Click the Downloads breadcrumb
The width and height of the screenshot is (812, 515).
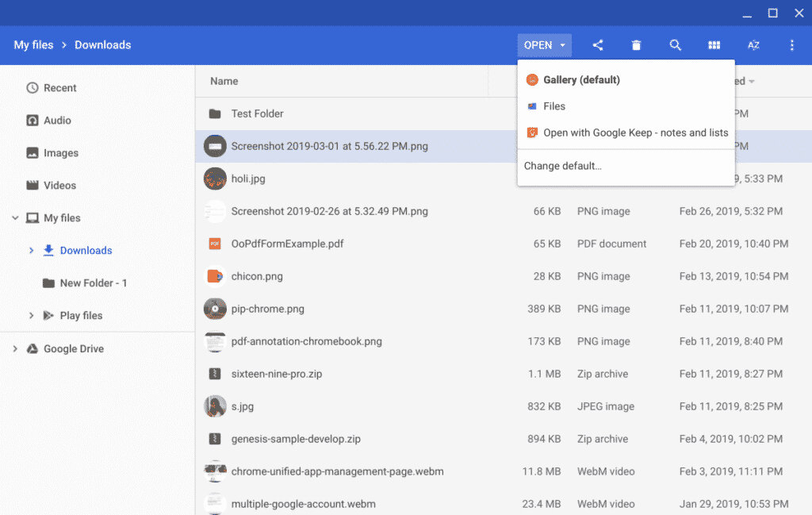click(x=102, y=45)
